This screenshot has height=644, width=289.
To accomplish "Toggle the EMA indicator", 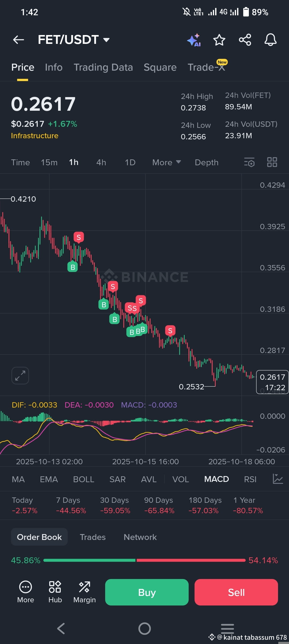I will 49,479.
